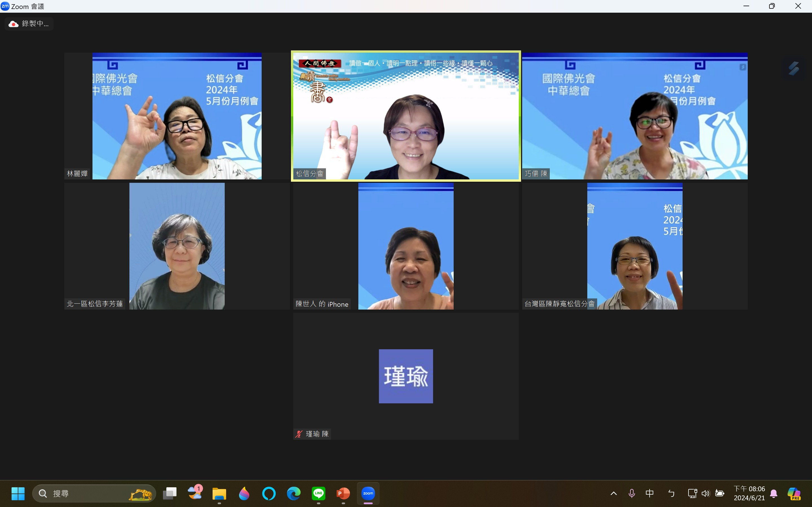Click the cloud recording indicator
Image resolution: width=812 pixels, height=507 pixels.
(29, 24)
